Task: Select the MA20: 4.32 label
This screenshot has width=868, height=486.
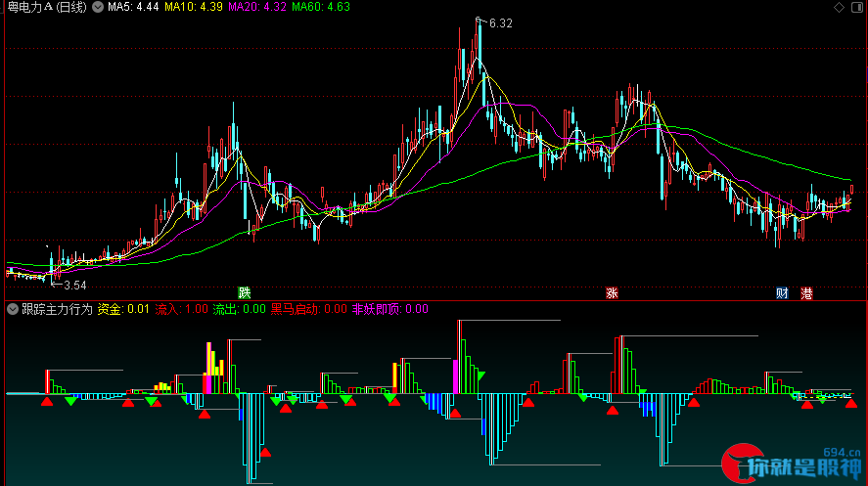Action: coord(257,7)
